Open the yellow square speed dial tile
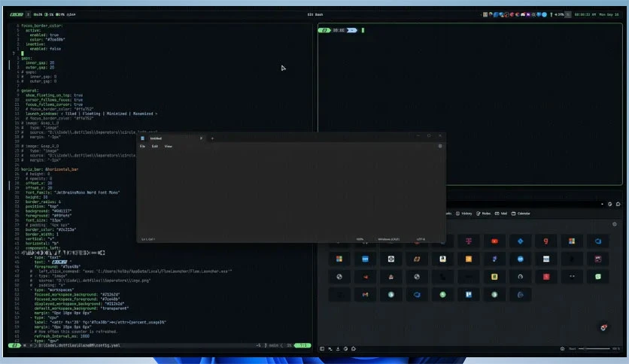This screenshot has width=629, height=364. point(494,277)
